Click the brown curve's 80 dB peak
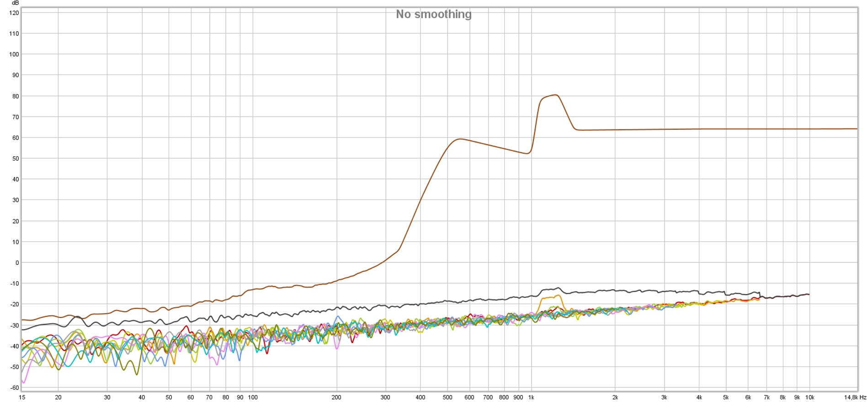 (x=555, y=95)
